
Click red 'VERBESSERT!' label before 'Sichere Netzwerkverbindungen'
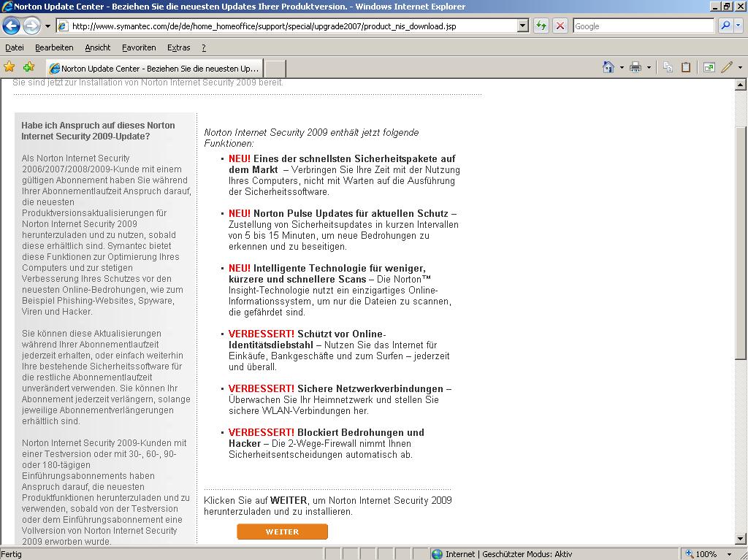[262, 388]
